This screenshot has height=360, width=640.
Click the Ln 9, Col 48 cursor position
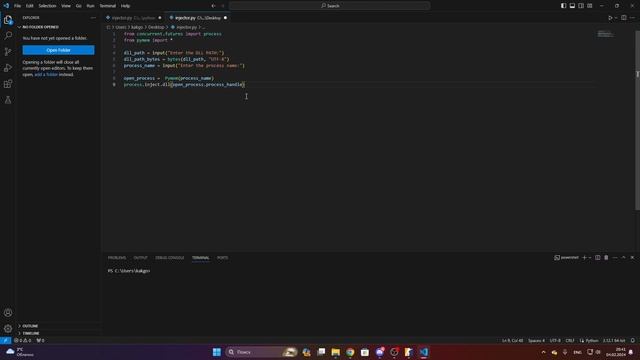click(512, 340)
